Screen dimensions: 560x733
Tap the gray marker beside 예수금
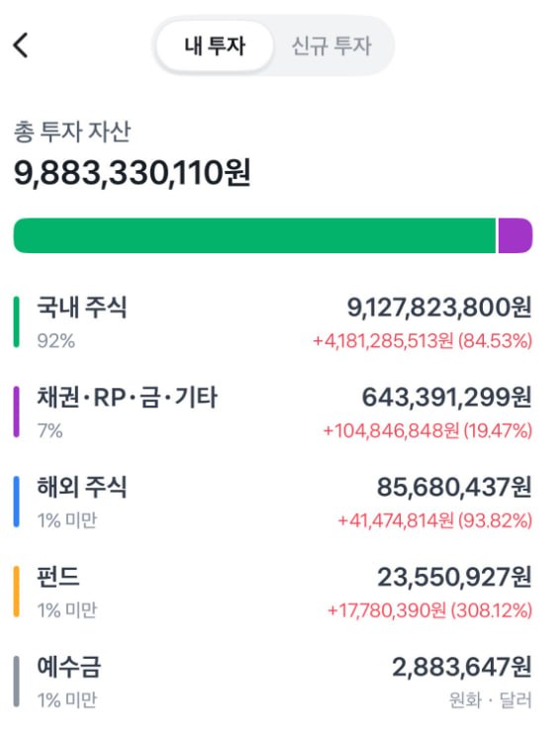17,682
